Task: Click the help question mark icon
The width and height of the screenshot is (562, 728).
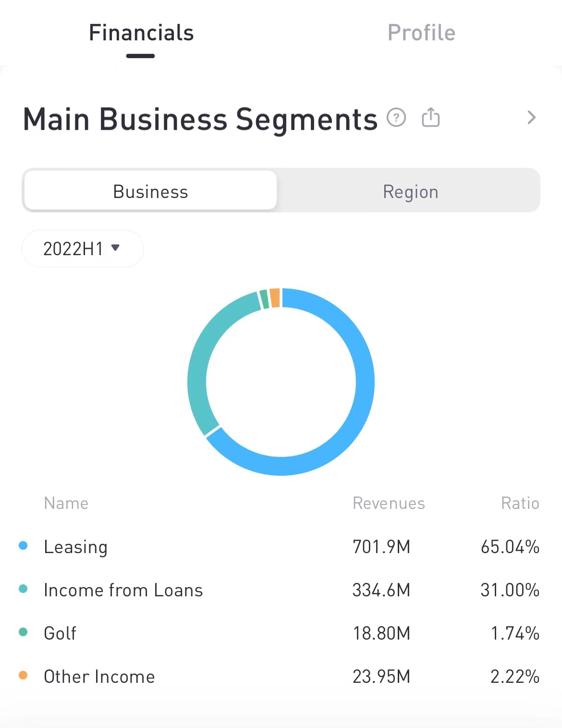Action: point(396,118)
